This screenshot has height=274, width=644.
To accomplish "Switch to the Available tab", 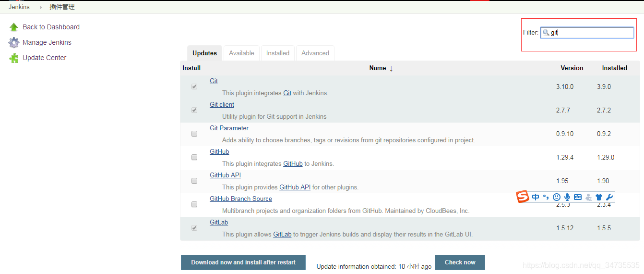I will pos(241,53).
